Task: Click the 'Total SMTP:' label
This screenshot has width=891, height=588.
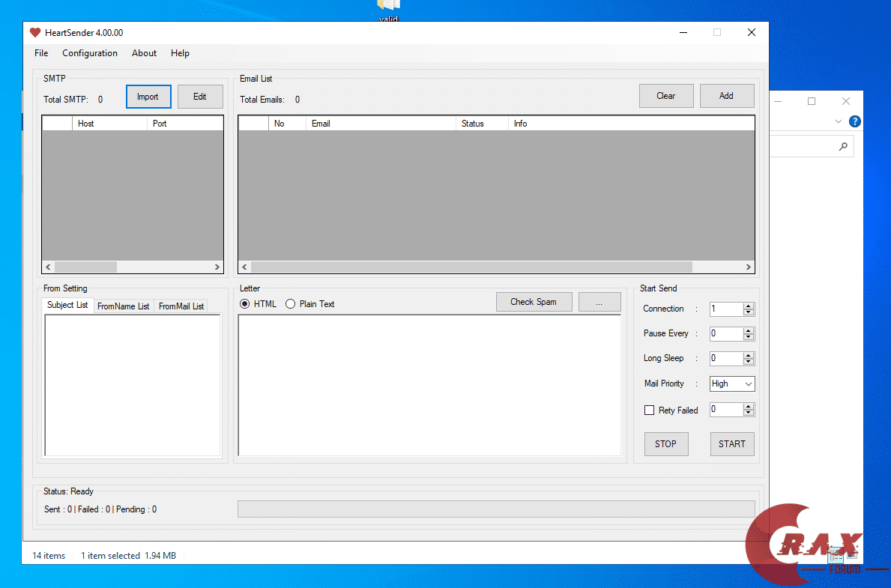Action: pos(66,100)
